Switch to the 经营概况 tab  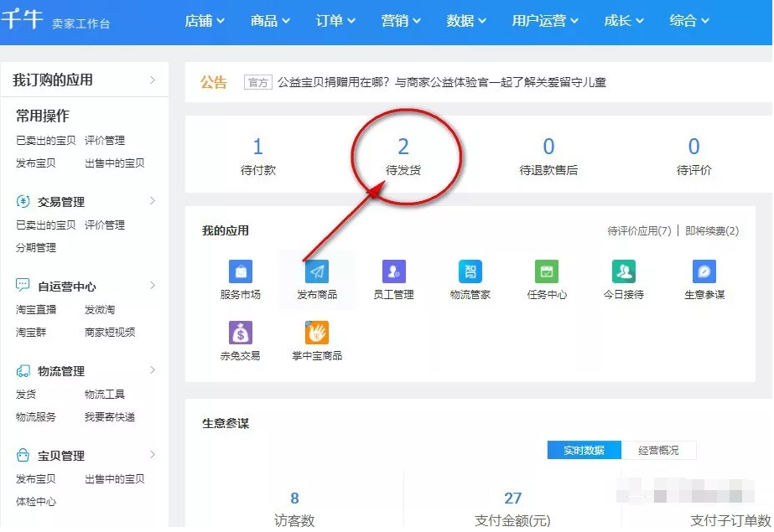pos(659,450)
